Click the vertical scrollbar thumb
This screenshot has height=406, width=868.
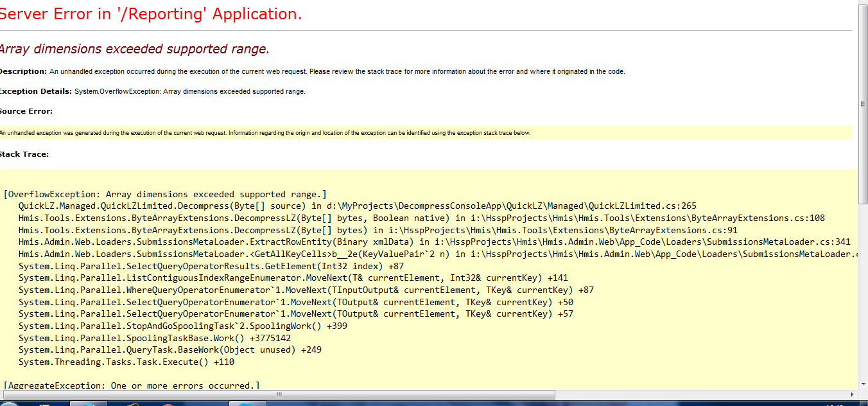point(863,104)
